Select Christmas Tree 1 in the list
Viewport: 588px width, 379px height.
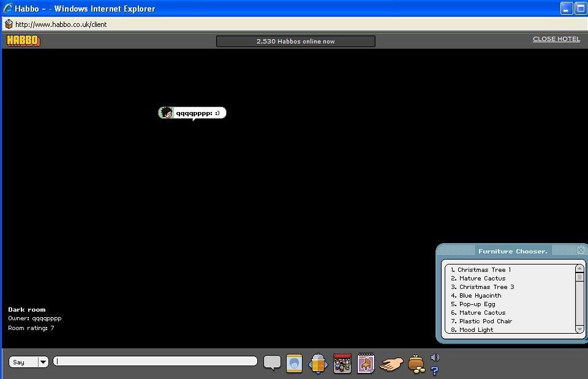[484, 269]
